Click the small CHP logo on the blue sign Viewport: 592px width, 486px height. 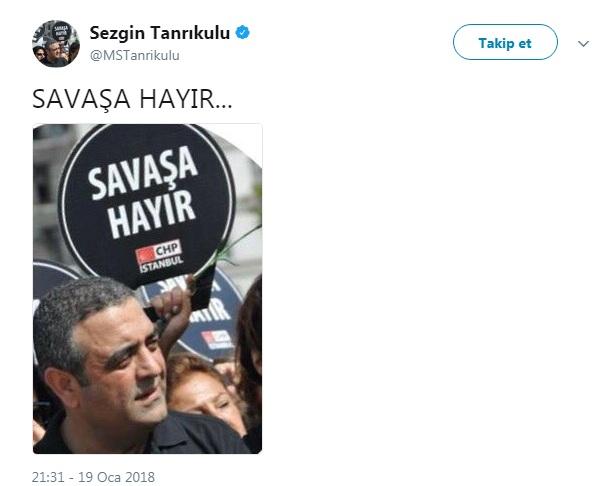point(217,339)
